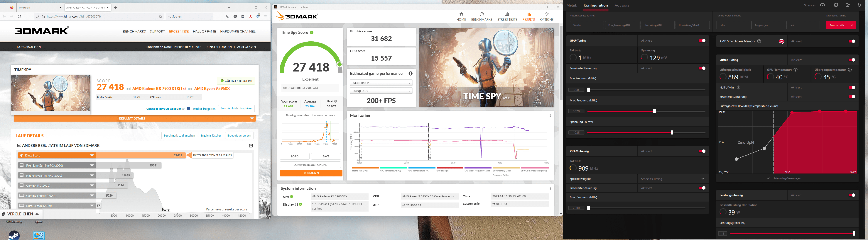Expand Highend-Gaming-PC (2020) row
The width and height of the screenshot is (868, 240).
coord(92,176)
